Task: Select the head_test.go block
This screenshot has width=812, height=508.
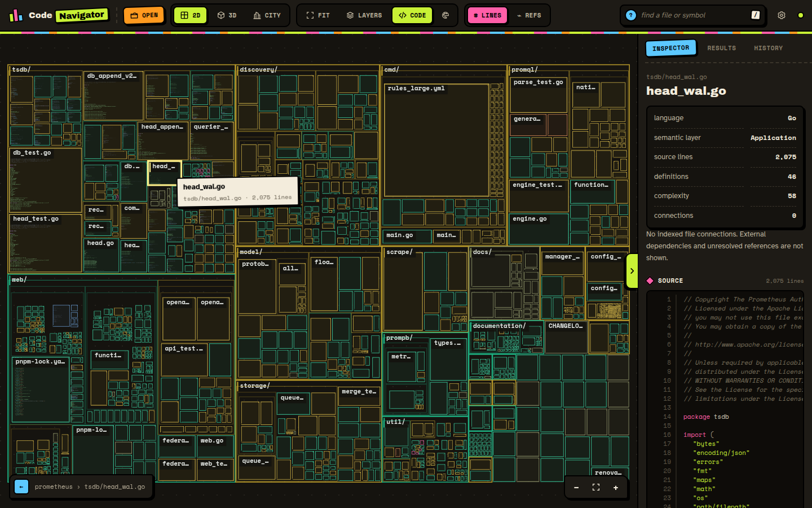Action: pos(46,243)
